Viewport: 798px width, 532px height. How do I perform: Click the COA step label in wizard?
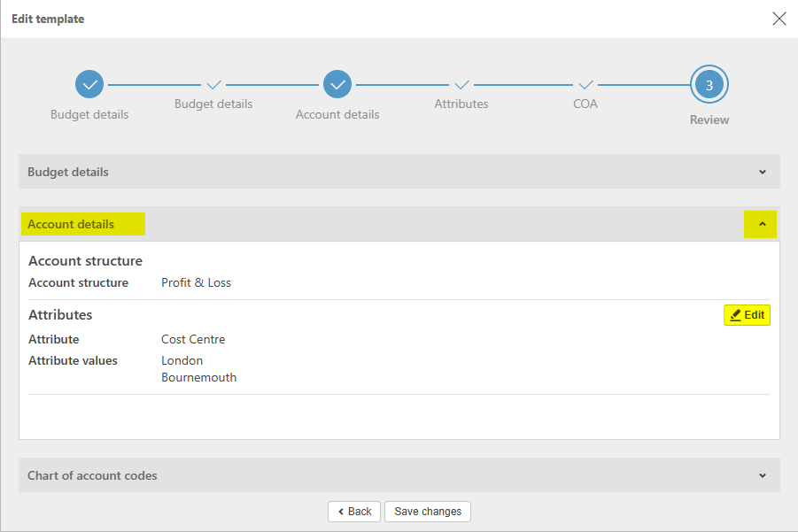click(x=585, y=104)
